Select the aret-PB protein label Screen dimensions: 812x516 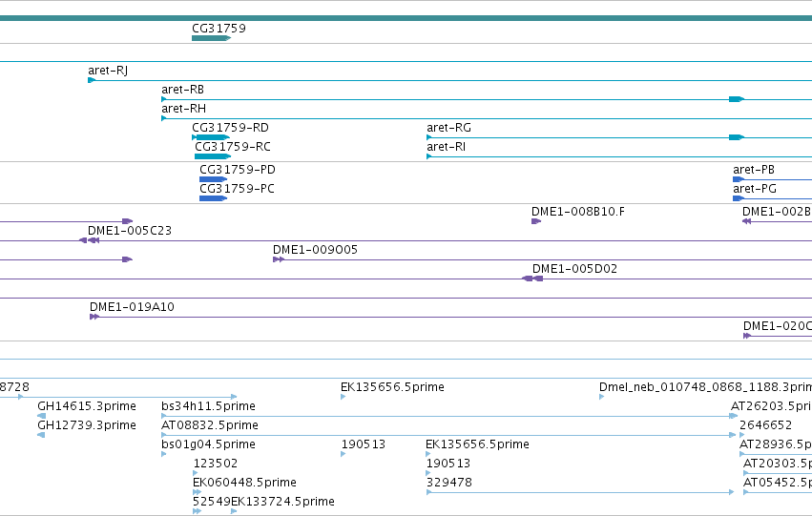pyautogui.click(x=754, y=170)
